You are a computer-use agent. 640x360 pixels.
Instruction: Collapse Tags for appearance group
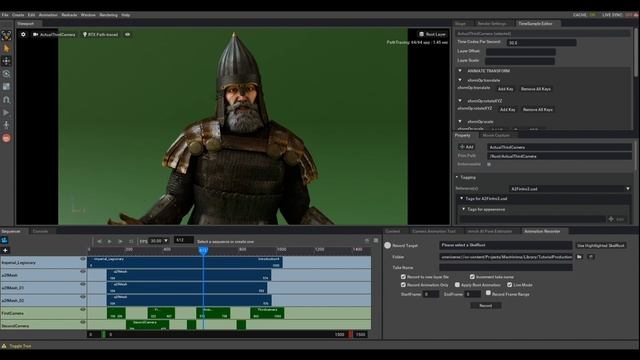[463, 209]
